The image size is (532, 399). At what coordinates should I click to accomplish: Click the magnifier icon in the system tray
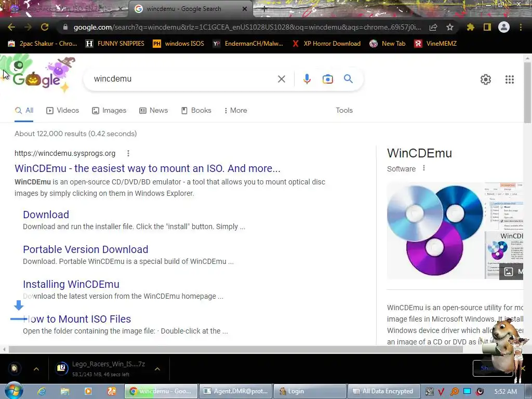point(454,392)
